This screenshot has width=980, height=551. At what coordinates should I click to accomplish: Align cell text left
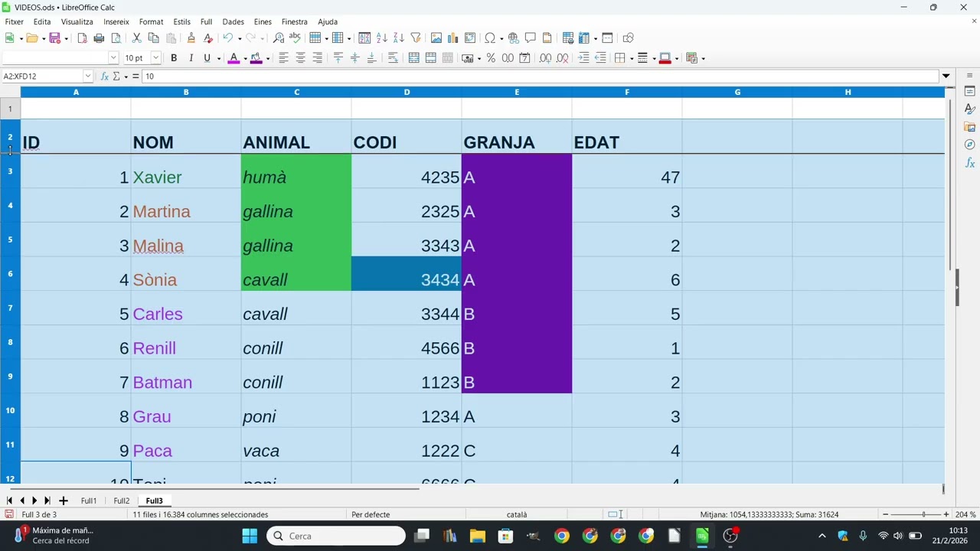click(x=283, y=58)
